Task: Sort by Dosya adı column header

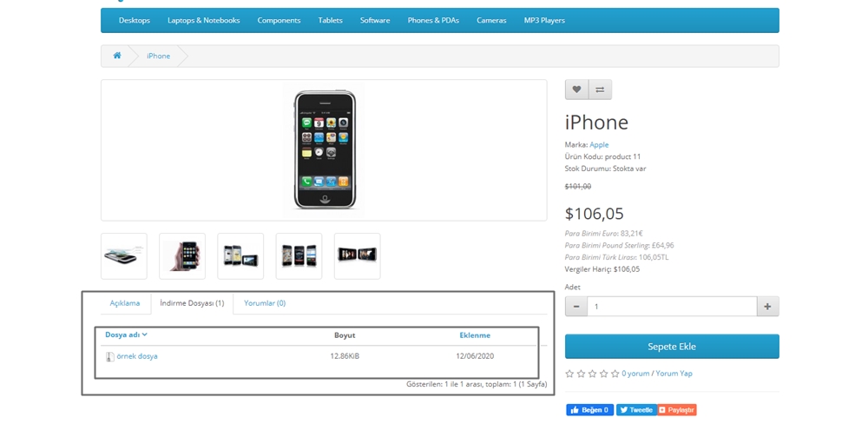Action: pyautogui.click(x=126, y=335)
